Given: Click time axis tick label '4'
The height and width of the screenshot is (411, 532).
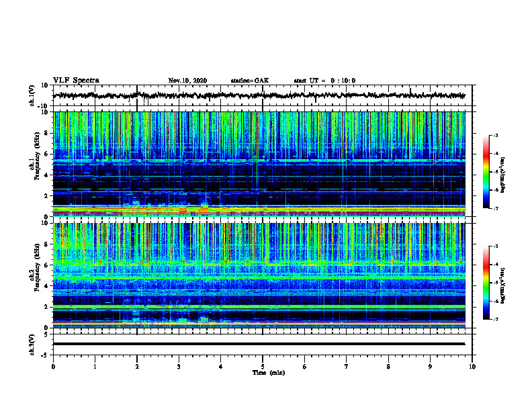Looking at the screenshot, I should [220, 367].
